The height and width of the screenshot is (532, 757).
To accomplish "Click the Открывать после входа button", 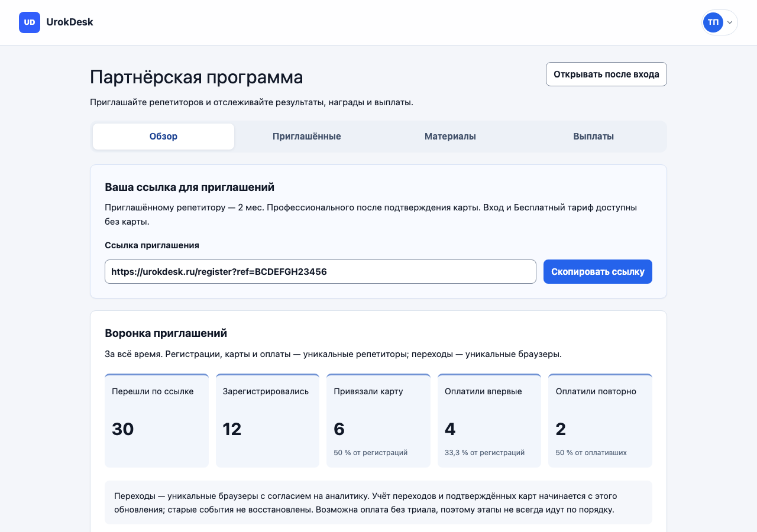I will [606, 74].
